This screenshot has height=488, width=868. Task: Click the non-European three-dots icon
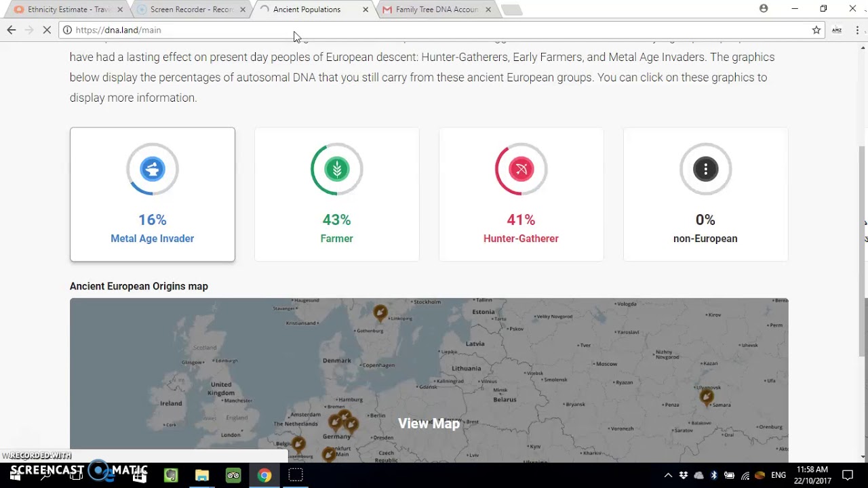tap(705, 169)
